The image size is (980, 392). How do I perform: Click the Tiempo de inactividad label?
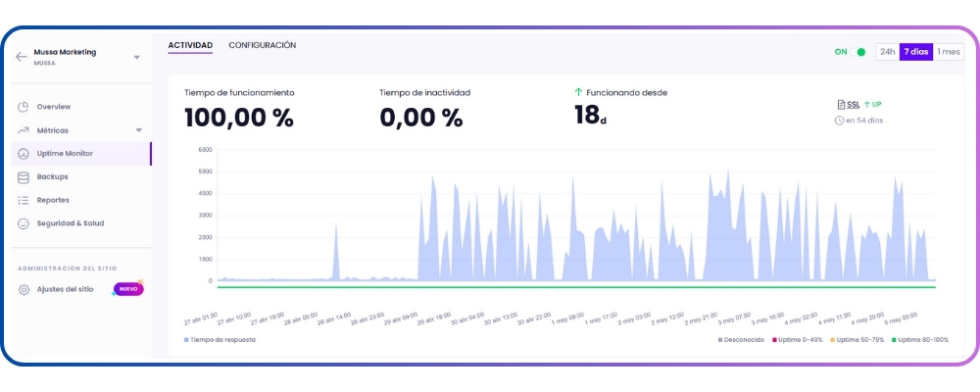[425, 92]
